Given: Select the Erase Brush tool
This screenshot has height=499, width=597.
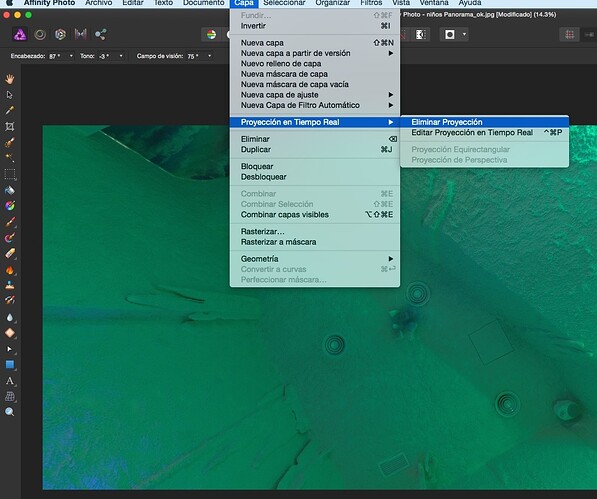Looking at the screenshot, I should click(10, 253).
